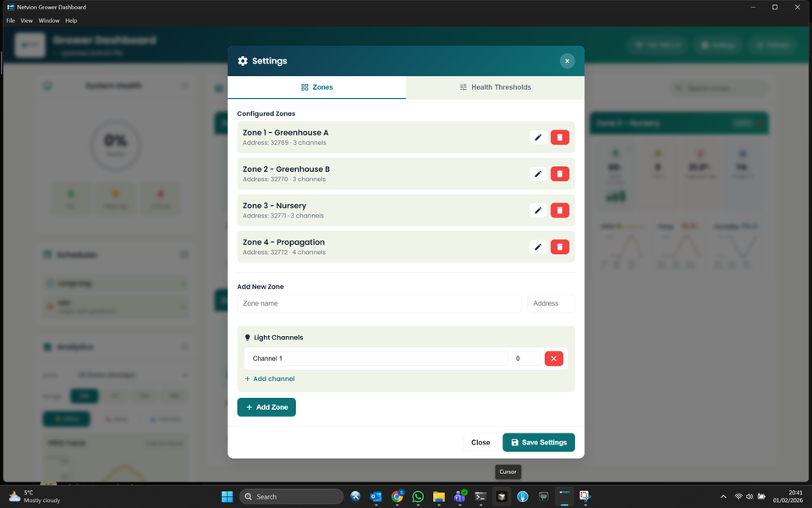
Task: Edit Zone 1 - Greenhouse A with pencil icon
Action: 538,137
